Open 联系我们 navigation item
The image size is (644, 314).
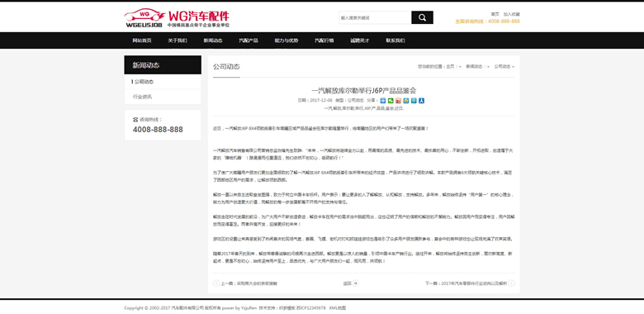(395, 40)
